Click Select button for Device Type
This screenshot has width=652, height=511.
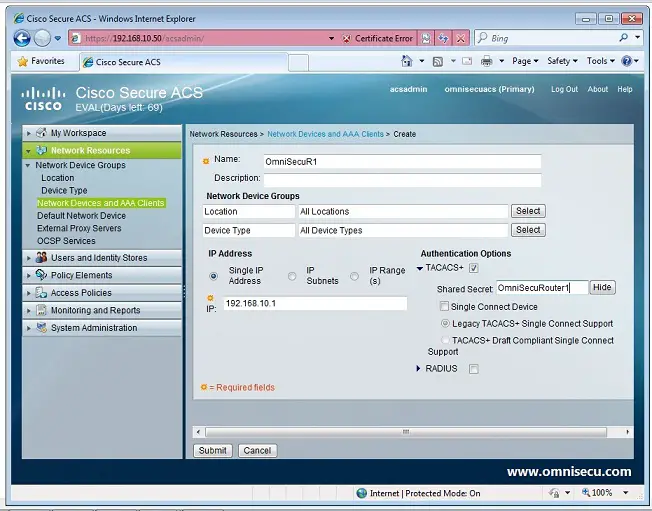pos(528,230)
